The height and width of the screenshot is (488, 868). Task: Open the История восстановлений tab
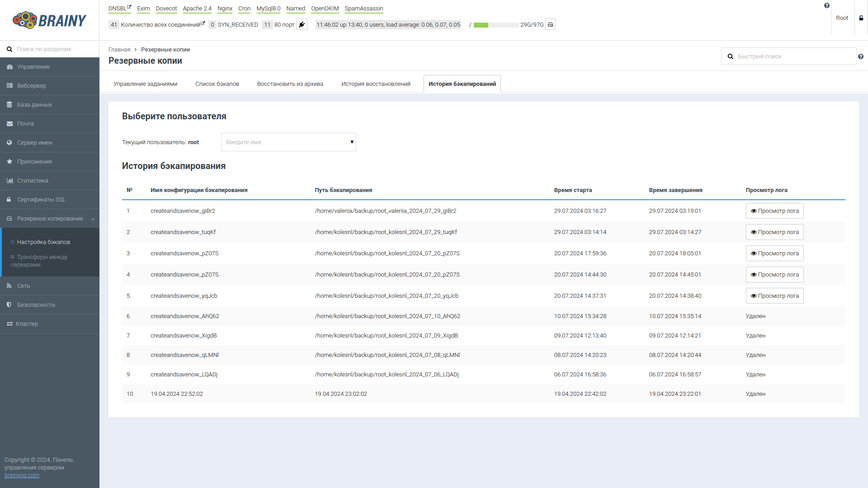pos(376,84)
